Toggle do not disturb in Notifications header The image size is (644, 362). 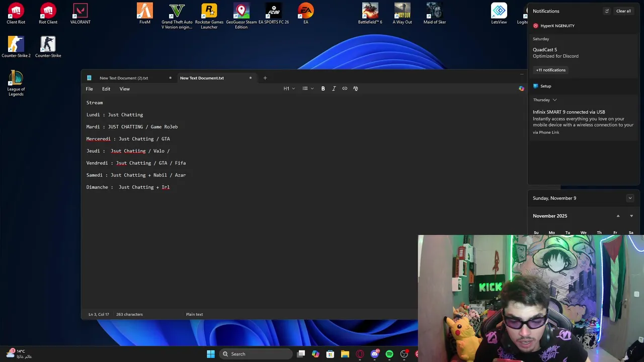(x=607, y=11)
